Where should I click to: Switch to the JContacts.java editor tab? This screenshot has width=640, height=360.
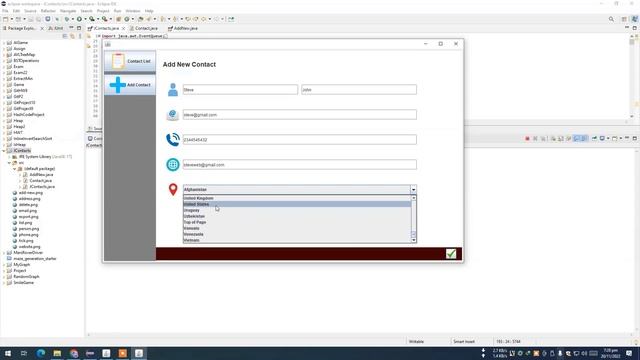pos(106,29)
